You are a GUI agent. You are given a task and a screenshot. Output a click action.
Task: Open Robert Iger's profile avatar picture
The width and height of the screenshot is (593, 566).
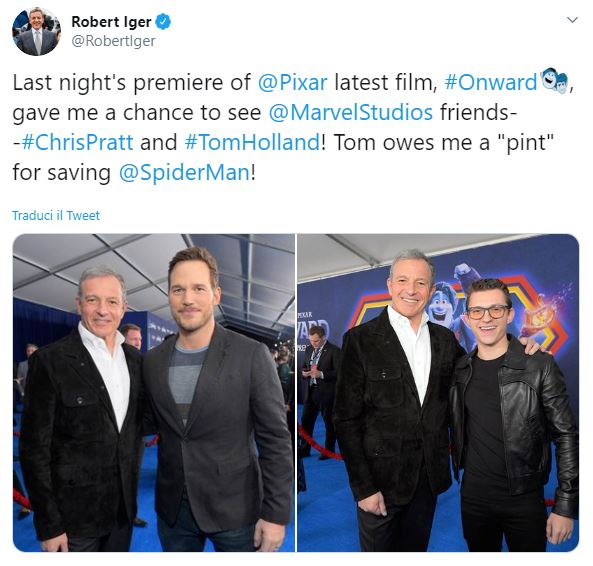click(36, 31)
